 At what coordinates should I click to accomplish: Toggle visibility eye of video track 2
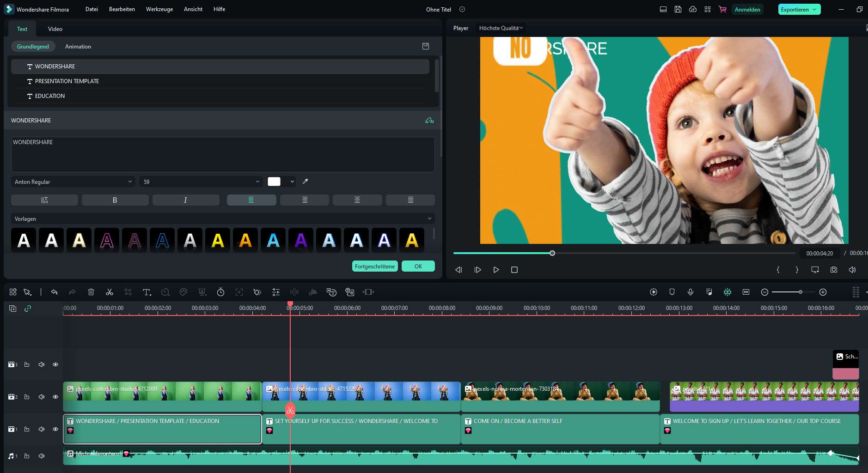click(x=55, y=397)
